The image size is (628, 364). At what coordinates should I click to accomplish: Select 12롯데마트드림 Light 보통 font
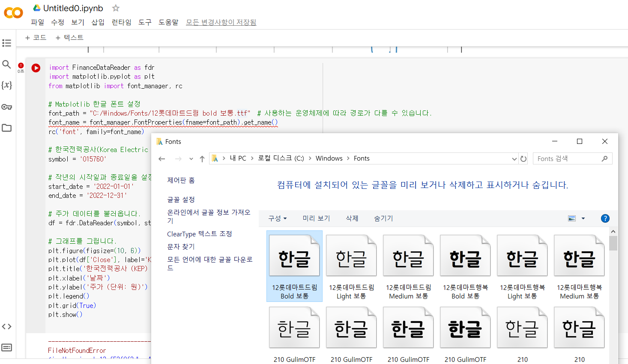click(x=351, y=266)
